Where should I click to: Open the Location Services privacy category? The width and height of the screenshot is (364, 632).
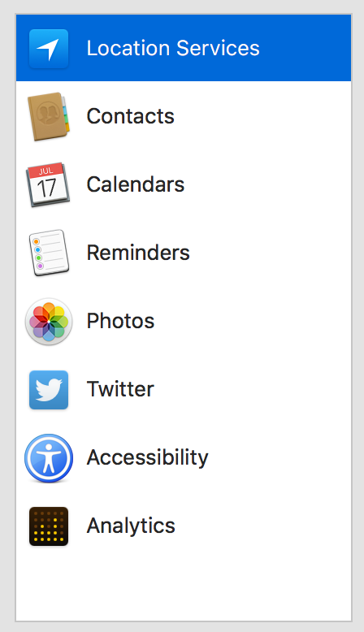click(184, 48)
